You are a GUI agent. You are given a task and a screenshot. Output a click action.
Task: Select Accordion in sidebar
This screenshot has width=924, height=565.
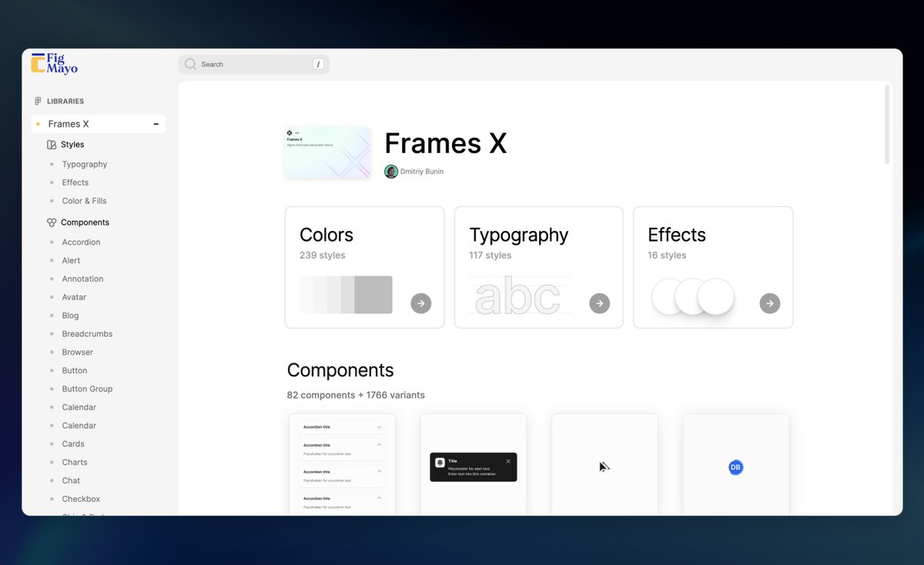(x=82, y=242)
